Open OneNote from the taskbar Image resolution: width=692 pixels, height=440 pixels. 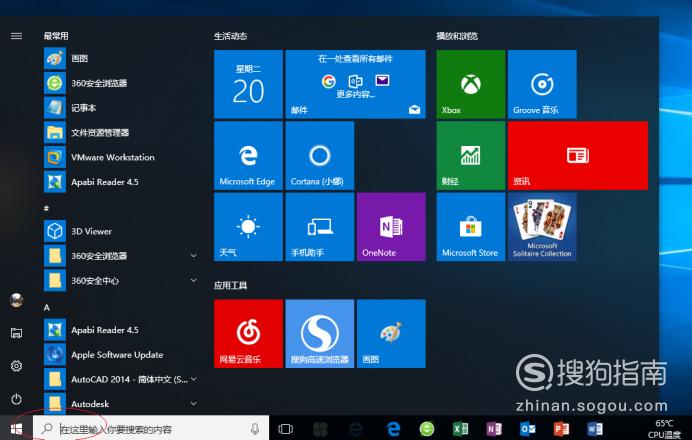[494, 429]
